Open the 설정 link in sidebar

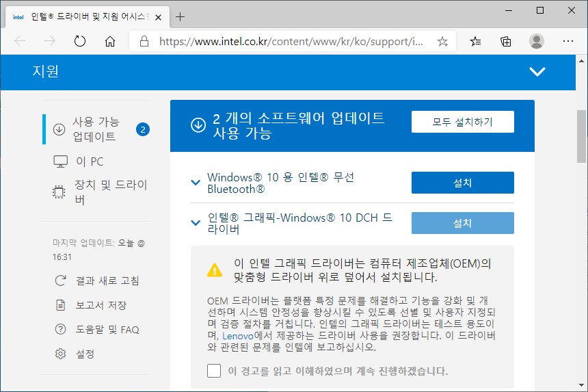[85, 354]
